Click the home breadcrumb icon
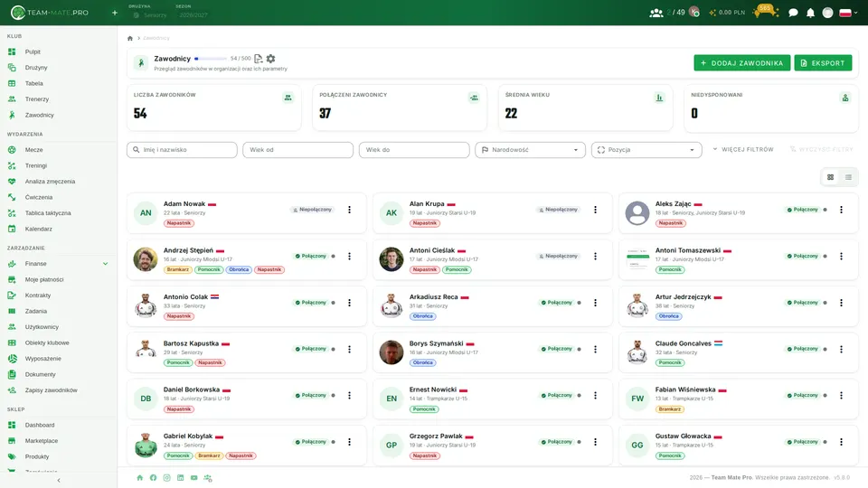 point(130,38)
